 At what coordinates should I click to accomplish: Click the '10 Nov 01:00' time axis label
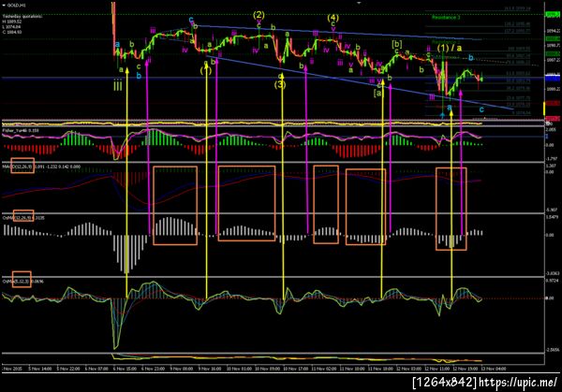click(x=239, y=368)
